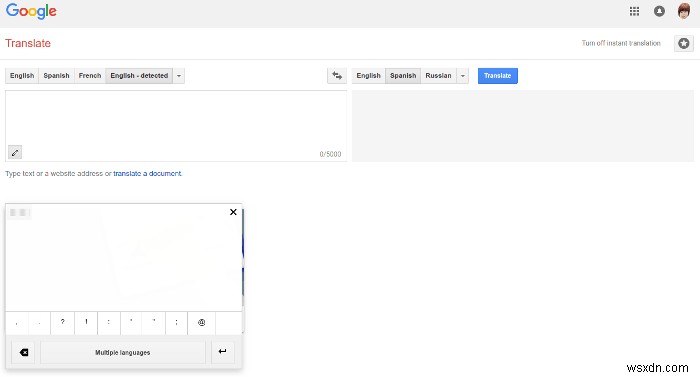Swap source and target languages
Image resolution: width=700 pixels, height=378 pixels.
pos(337,76)
